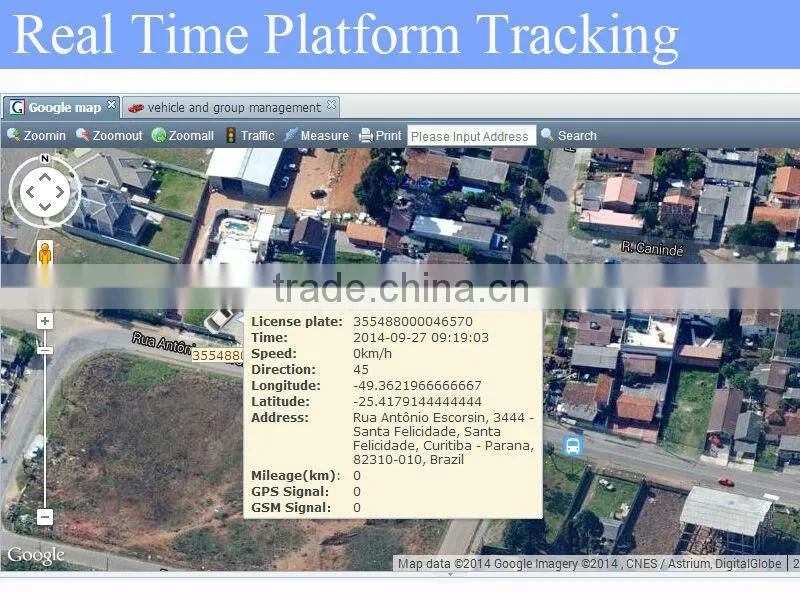Select the Street View pegman icon

tap(45, 253)
